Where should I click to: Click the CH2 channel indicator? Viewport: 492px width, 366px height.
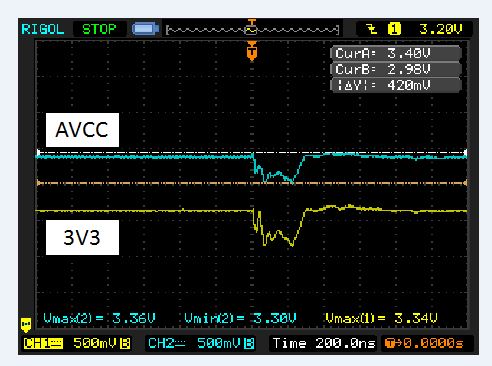[x=166, y=343]
